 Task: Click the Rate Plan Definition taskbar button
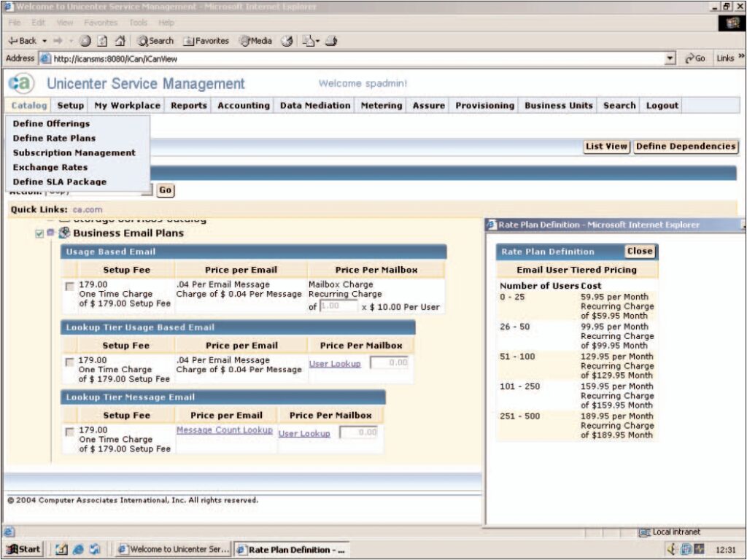pos(292,550)
